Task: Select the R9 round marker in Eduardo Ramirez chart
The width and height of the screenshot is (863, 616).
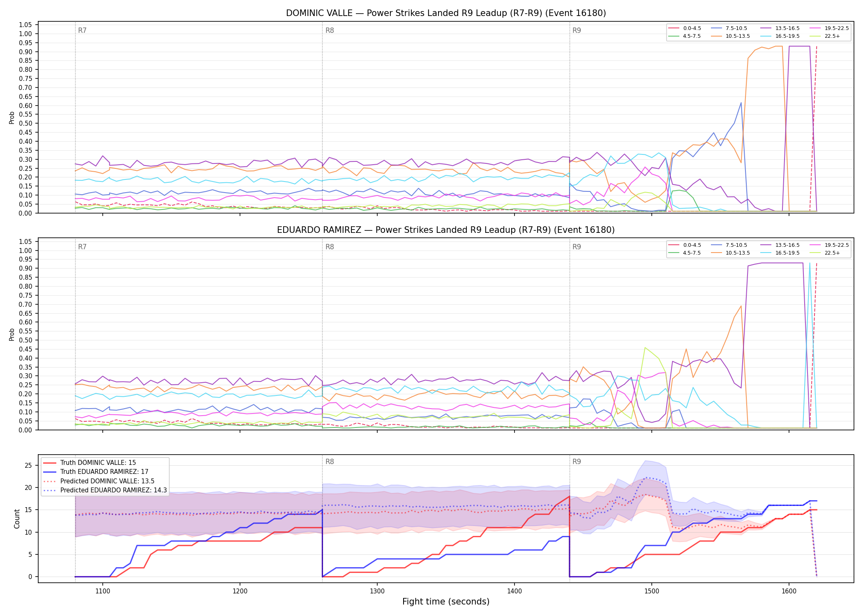Action: pyautogui.click(x=577, y=247)
